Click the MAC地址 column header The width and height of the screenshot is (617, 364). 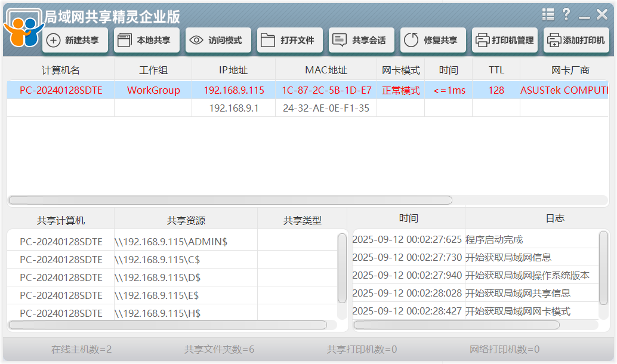(x=326, y=70)
